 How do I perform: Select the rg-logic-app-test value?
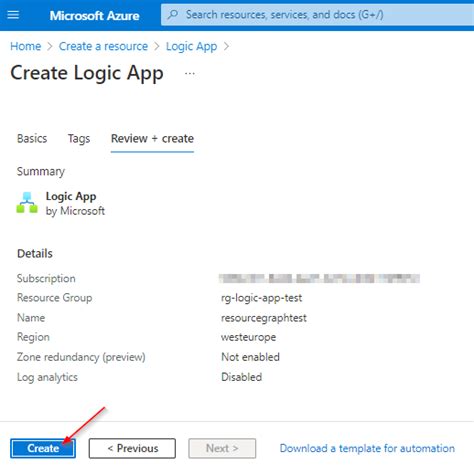point(262,298)
